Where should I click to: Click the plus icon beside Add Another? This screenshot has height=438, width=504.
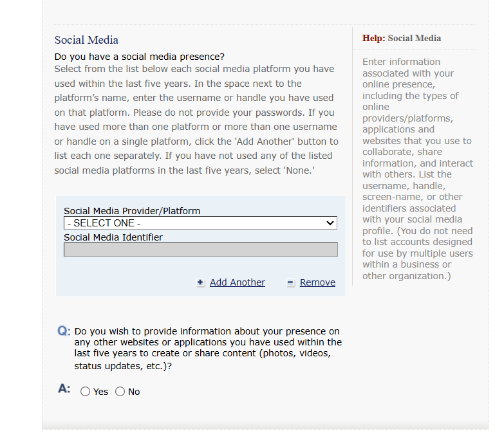pyautogui.click(x=200, y=282)
